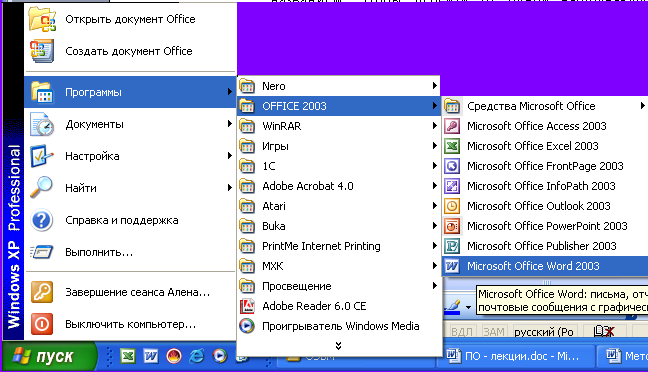This screenshot has width=648, height=372.
Task: Click the text 'Выключить компьютер...'
Action: (x=131, y=324)
